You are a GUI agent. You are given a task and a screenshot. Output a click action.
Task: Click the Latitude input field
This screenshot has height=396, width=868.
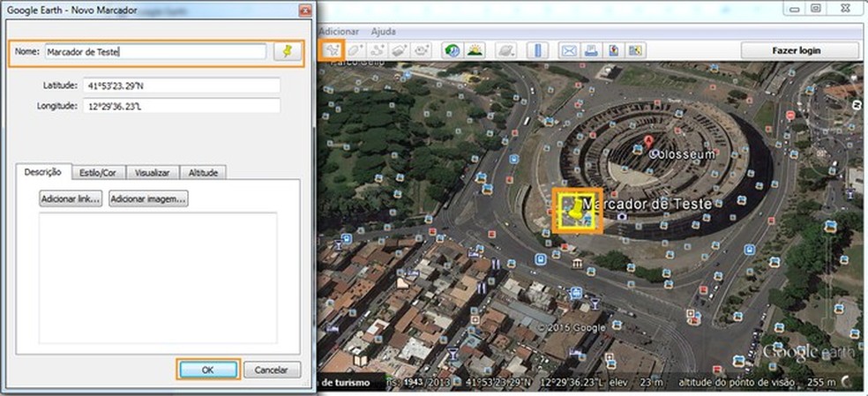(182, 86)
